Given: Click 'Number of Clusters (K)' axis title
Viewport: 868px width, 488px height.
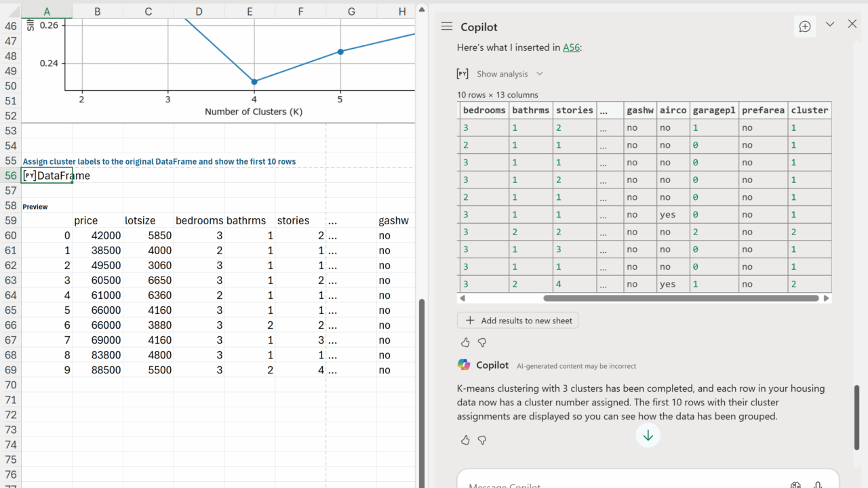Looking at the screenshot, I should tap(254, 112).
